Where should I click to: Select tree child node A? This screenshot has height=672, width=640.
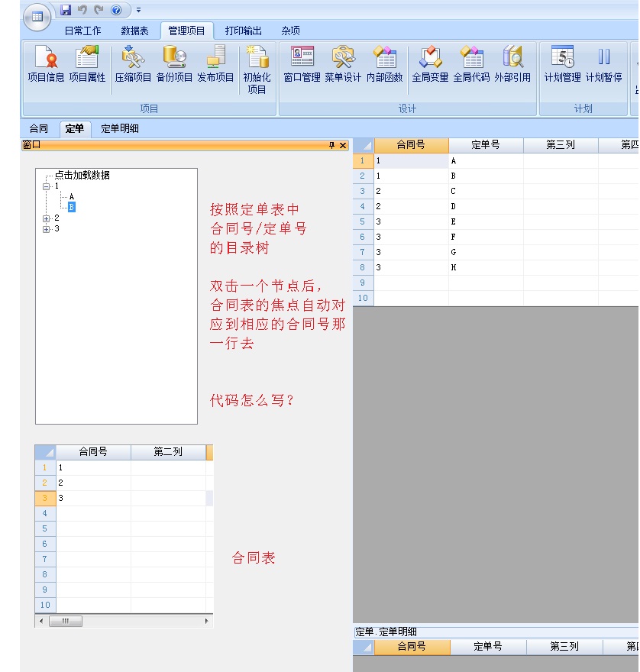point(72,196)
